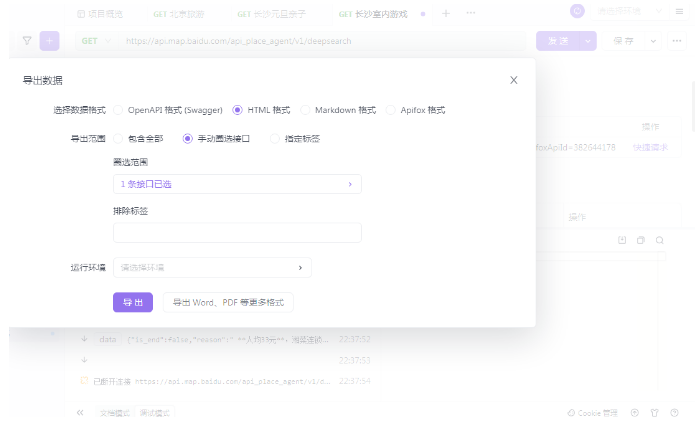
Task: Close the 导出数据 dialog with the X
Action: [513, 80]
